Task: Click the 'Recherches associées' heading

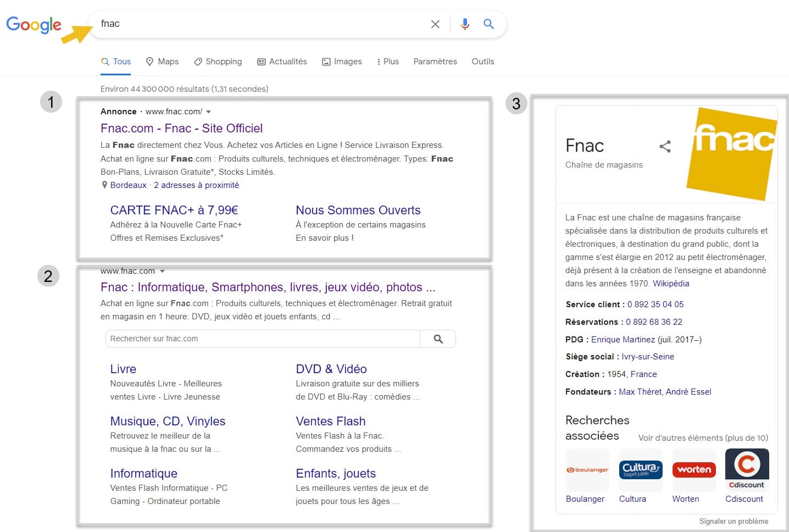Action: click(x=597, y=428)
